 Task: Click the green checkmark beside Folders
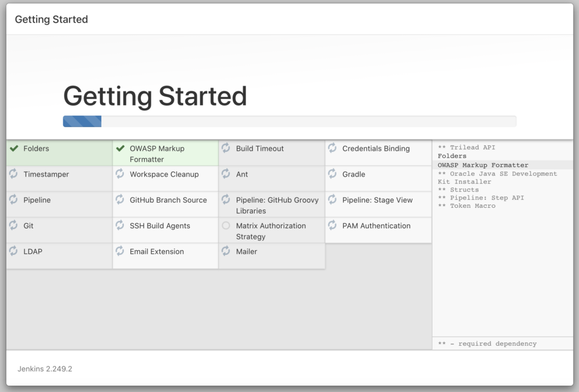point(14,149)
